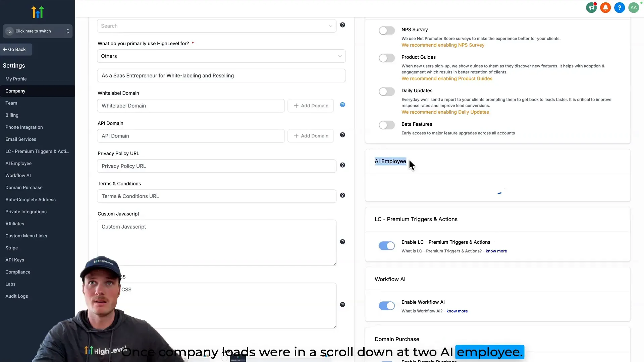This screenshot has height=362, width=644.
Task: Open Email Services settings
Action: [21, 139]
